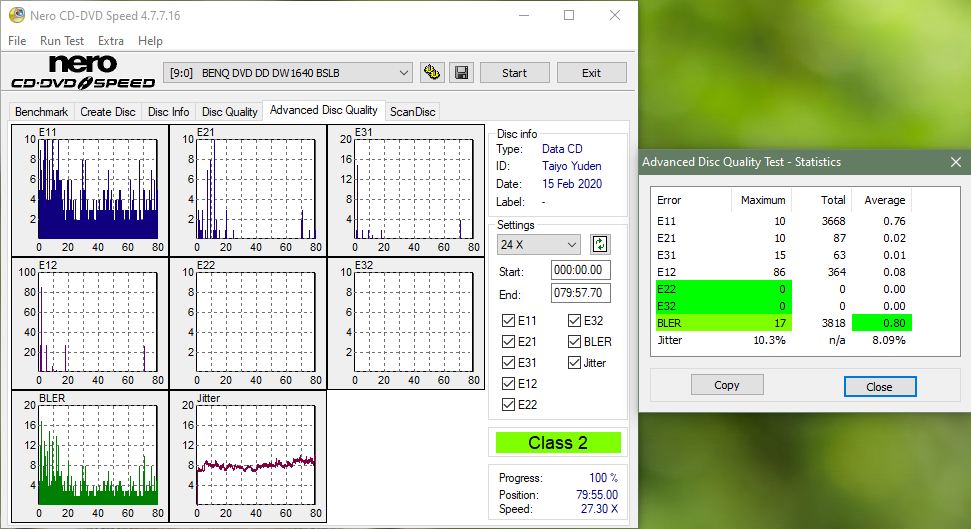
Task: Click the E11 error graph
Action: [x=90, y=191]
